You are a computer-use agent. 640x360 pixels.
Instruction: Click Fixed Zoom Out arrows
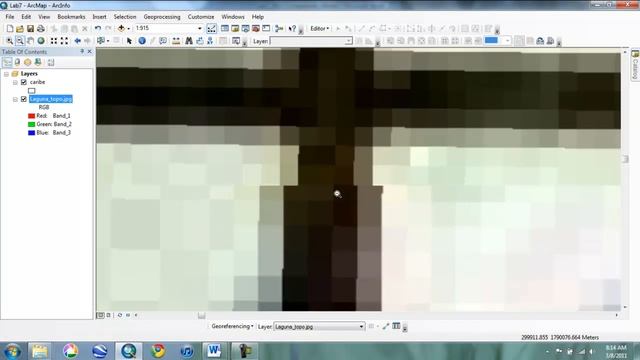pyautogui.click(x=64, y=41)
